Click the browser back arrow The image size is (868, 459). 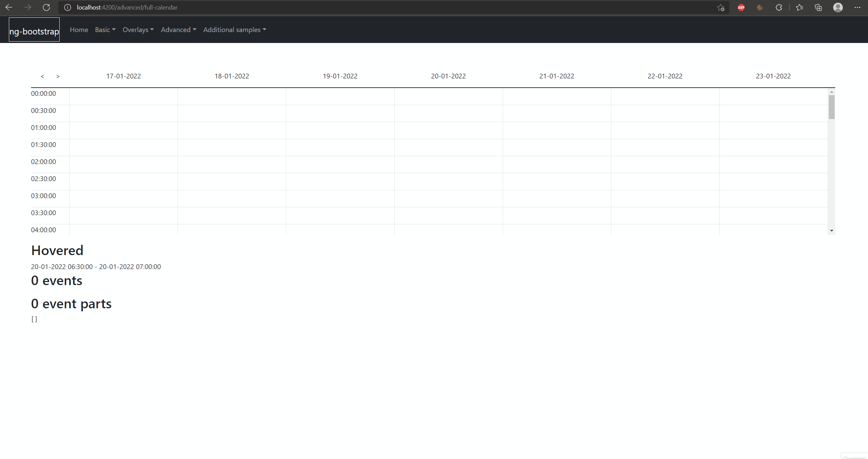pyautogui.click(x=9, y=7)
